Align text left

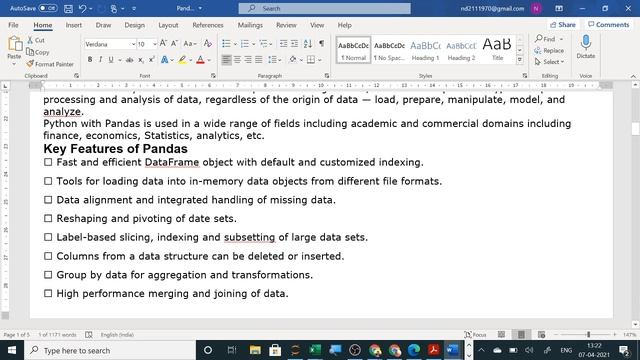click(226, 60)
